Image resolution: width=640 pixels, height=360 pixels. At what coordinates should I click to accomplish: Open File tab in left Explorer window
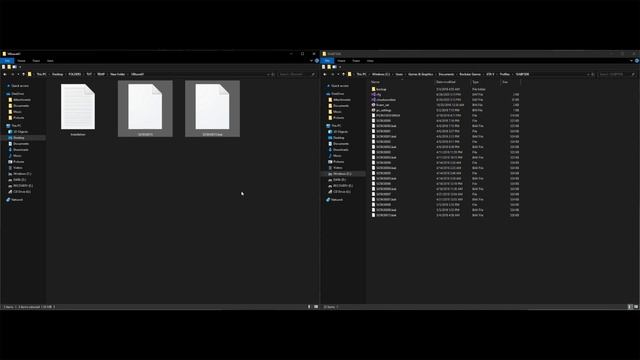pyautogui.click(x=7, y=61)
